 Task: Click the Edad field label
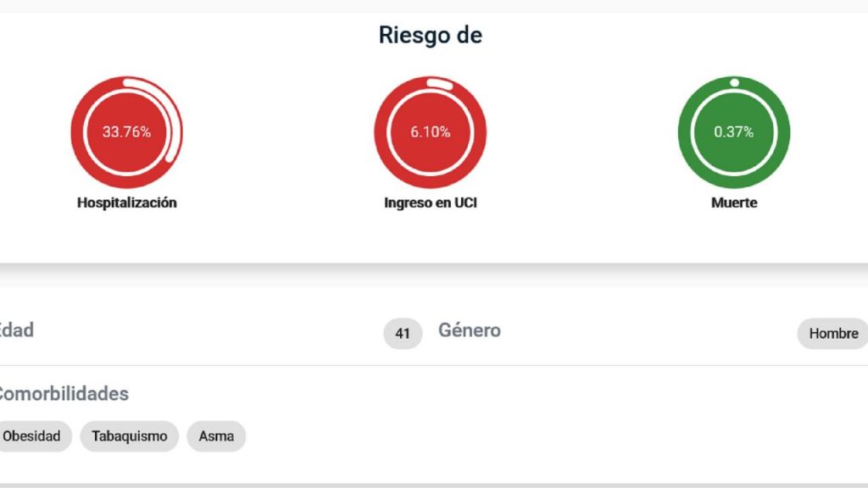[x=17, y=330]
